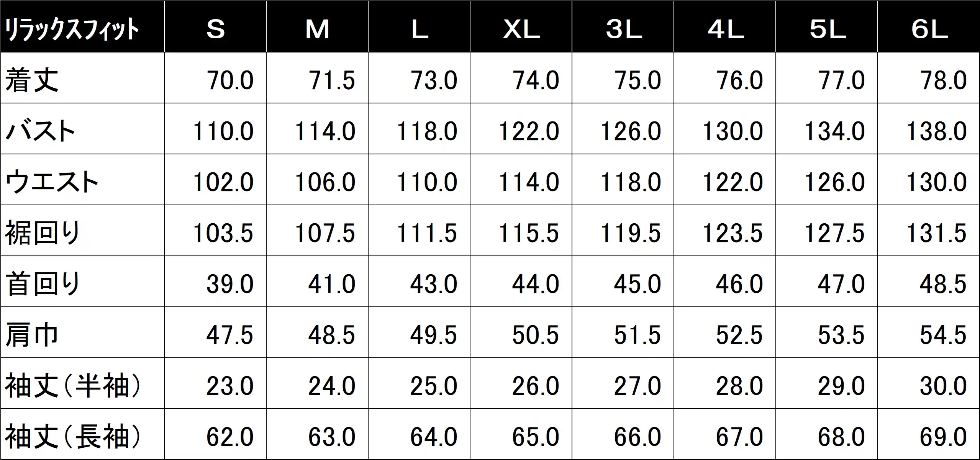
Task: Click the 71.5 cell under M
Action: point(317,78)
